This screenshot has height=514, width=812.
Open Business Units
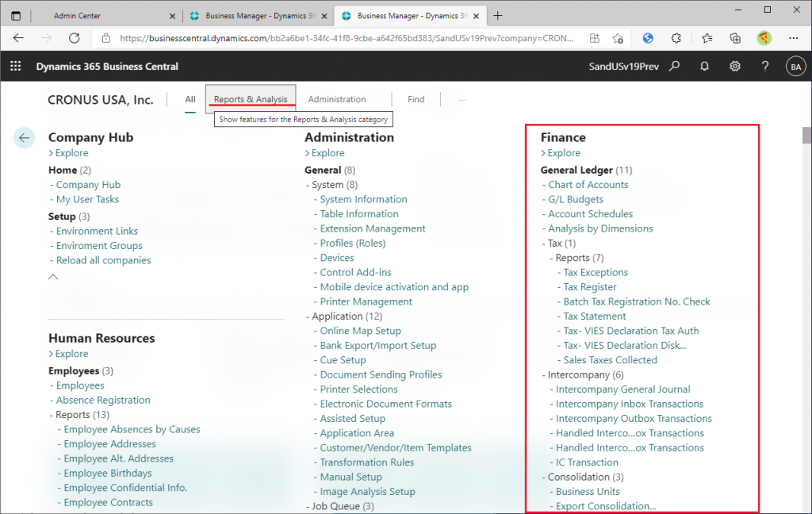(588, 491)
